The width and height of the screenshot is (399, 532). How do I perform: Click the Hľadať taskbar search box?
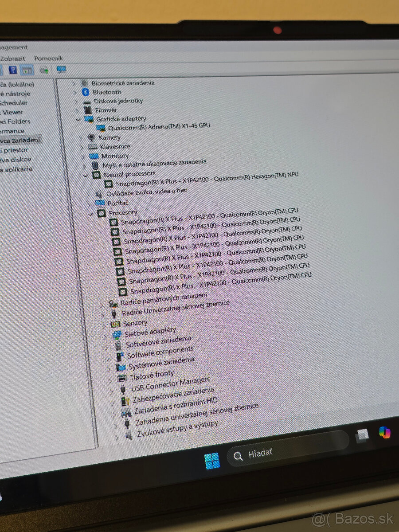coord(288,449)
